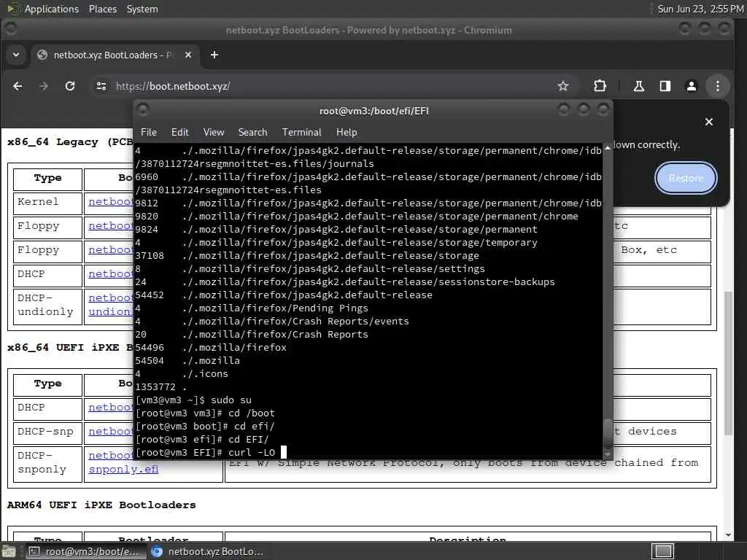Open Chromium three-dot menu
Screen dimensions: 747x560
tap(718, 86)
